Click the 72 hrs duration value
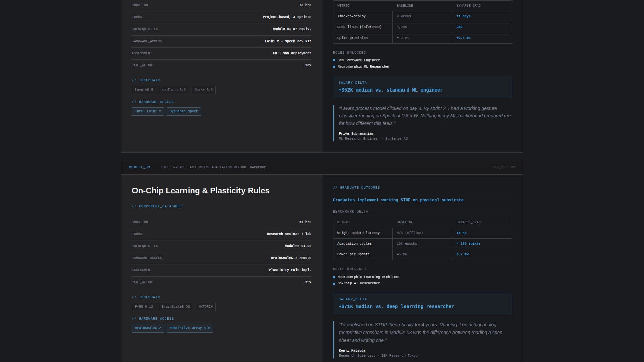The width and height of the screenshot is (644, 362). tap(305, 5)
